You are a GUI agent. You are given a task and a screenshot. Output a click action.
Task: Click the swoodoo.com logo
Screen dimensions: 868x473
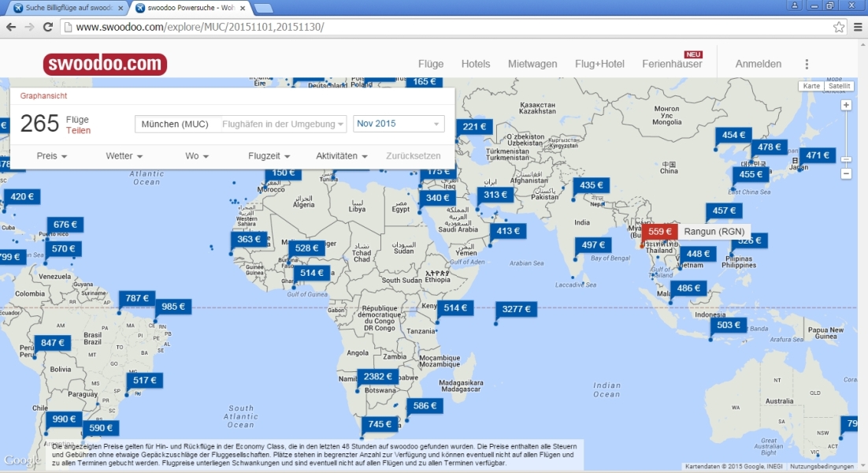106,64
